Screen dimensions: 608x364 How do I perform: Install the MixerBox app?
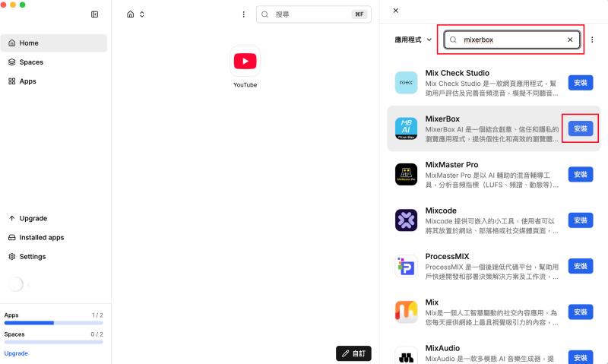[x=581, y=128]
